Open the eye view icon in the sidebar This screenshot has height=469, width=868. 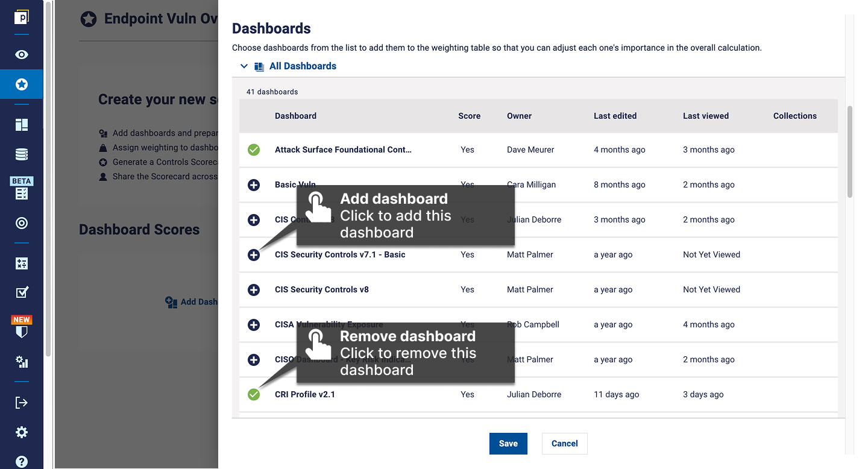pyautogui.click(x=22, y=55)
